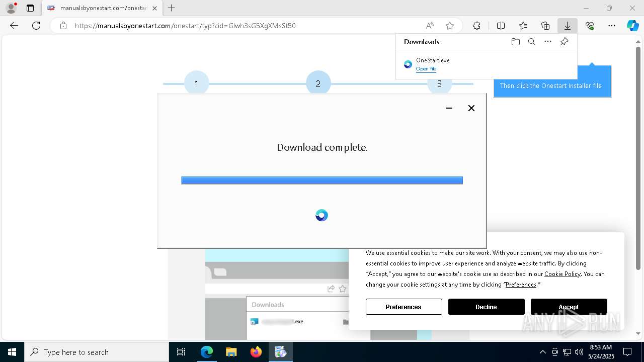Open Microsoft Edge from taskbar
Viewport: 644px width, 362px height.
[x=207, y=352]
